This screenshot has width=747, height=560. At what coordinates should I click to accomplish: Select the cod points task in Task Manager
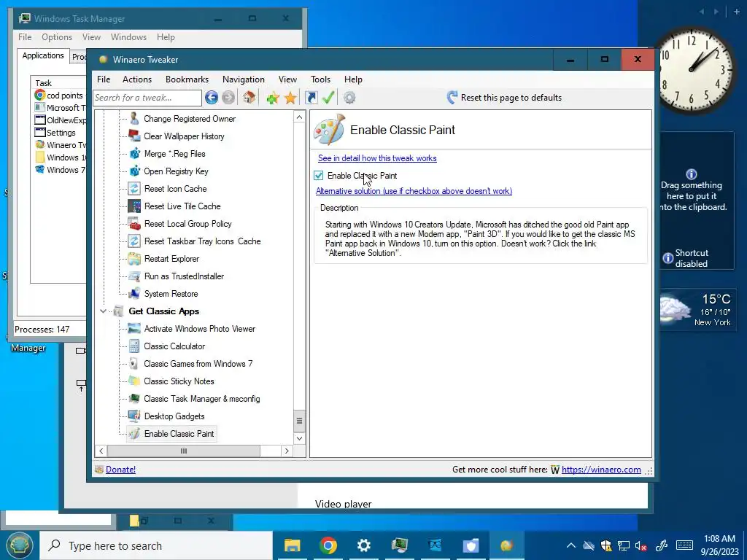[x=60, y=96]
